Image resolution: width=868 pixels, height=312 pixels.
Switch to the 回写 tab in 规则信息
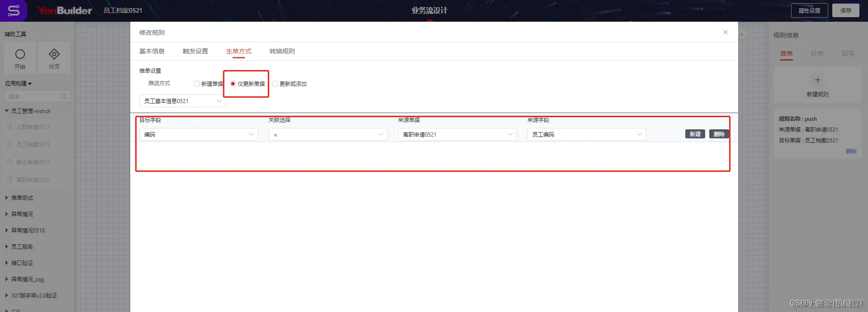(x=848, y=53)
